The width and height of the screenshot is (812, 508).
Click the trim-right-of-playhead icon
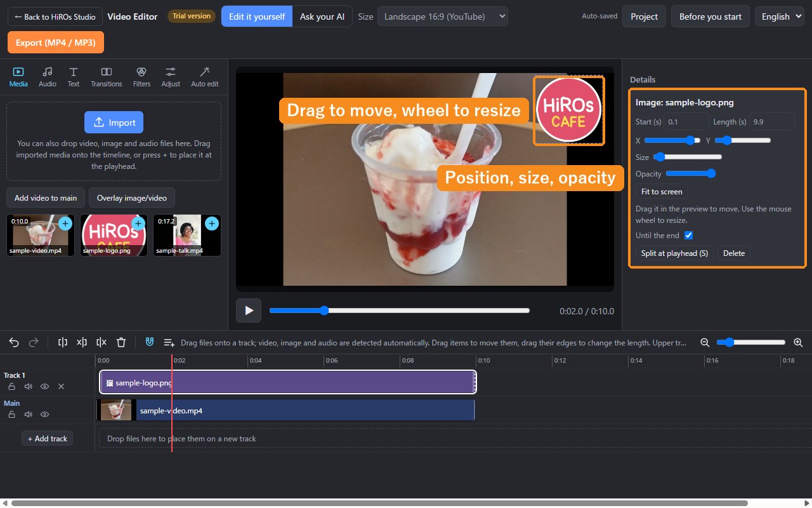pos(101,342)
